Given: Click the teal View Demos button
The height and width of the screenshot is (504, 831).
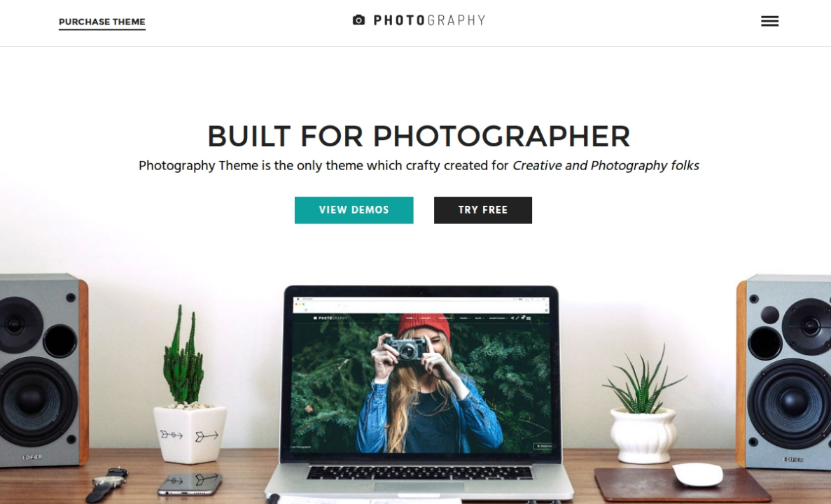Looking at the screenshot, I should [x=354, y=210].
